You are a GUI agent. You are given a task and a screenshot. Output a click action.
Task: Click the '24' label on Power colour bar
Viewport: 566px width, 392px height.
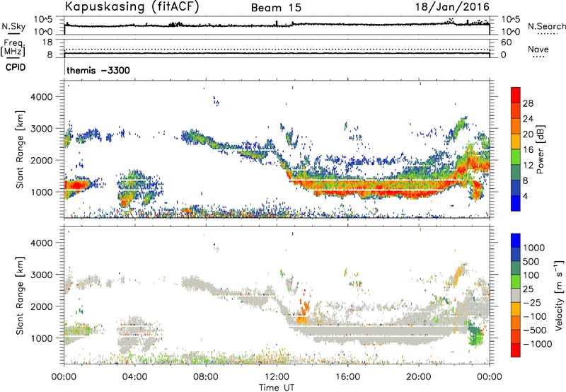coord(528,119)
